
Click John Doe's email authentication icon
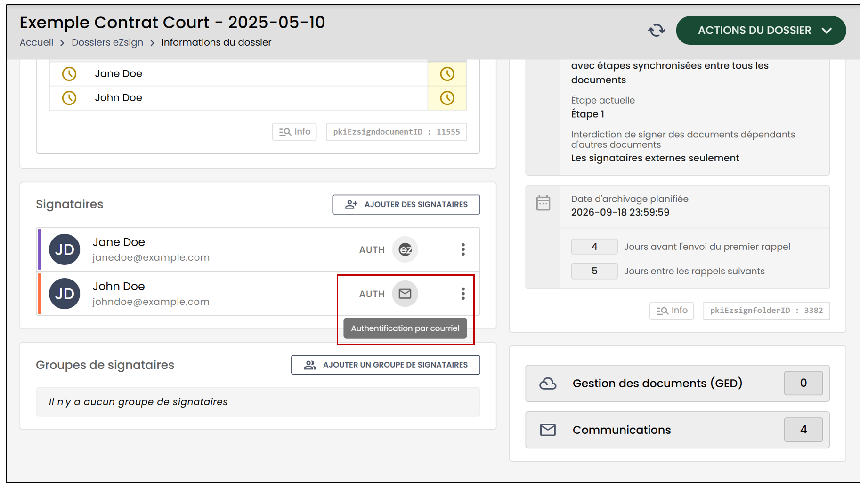click(x=405, y=294)
